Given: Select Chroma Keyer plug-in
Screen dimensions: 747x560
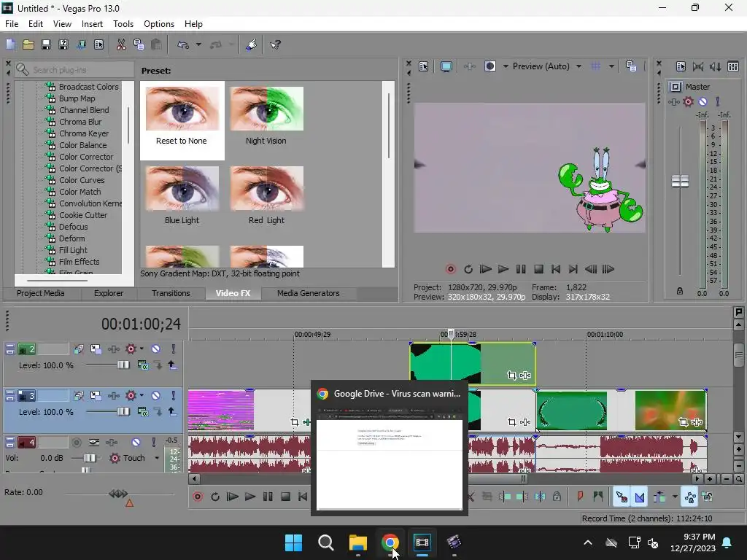Looking at the screenshot, I should (83, 133).
